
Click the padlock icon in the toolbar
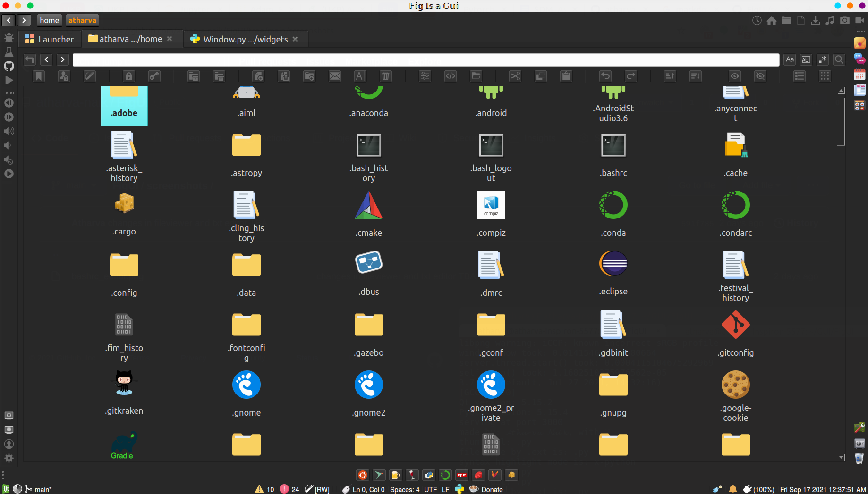[x=128, y=76]
